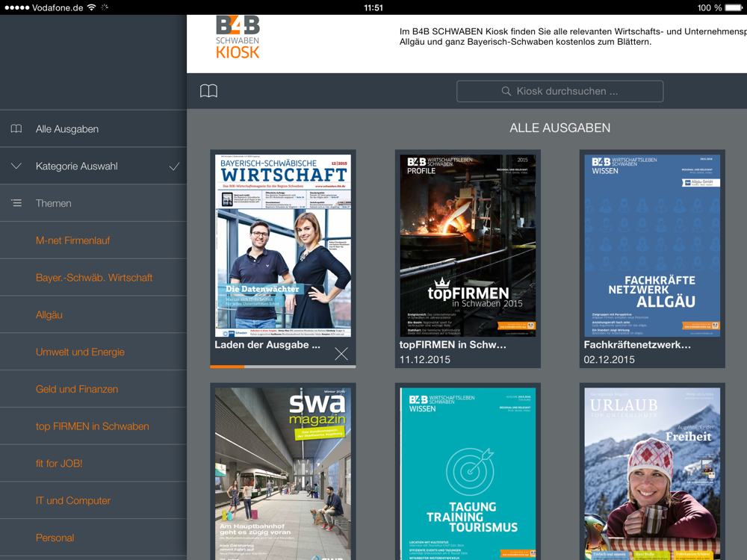The width and height of the screenshot is (747, 560).
Task: Tap the open book icon in toolbar
Action: (x=208, y=91)
